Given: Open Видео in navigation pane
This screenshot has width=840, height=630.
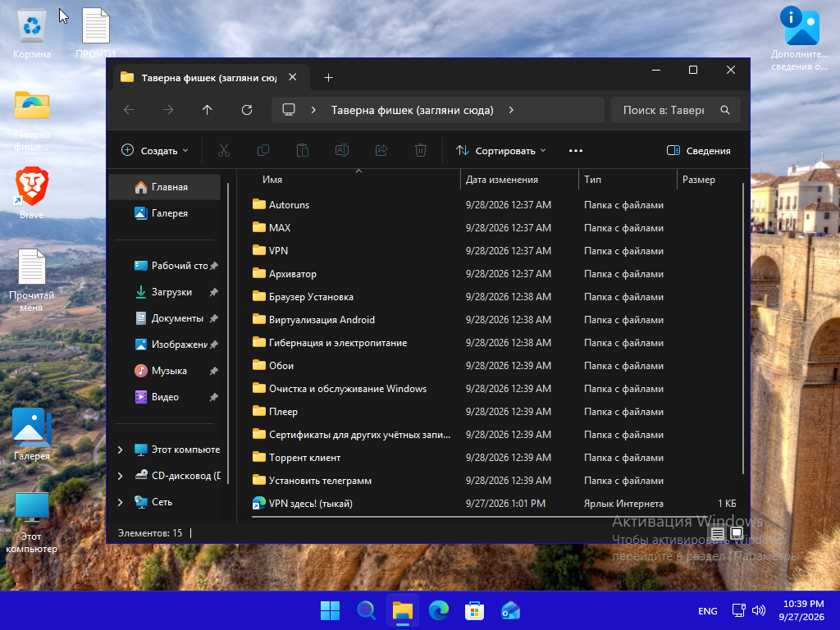Looking at the screenshot, I should point(164,397).
